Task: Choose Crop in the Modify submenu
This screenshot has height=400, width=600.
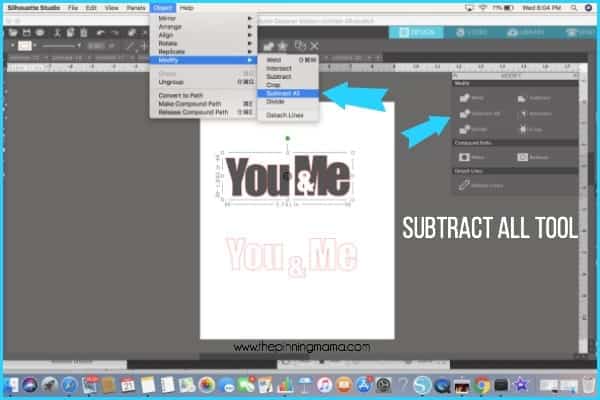Action: pyautogui.click(x=288, y=85)
